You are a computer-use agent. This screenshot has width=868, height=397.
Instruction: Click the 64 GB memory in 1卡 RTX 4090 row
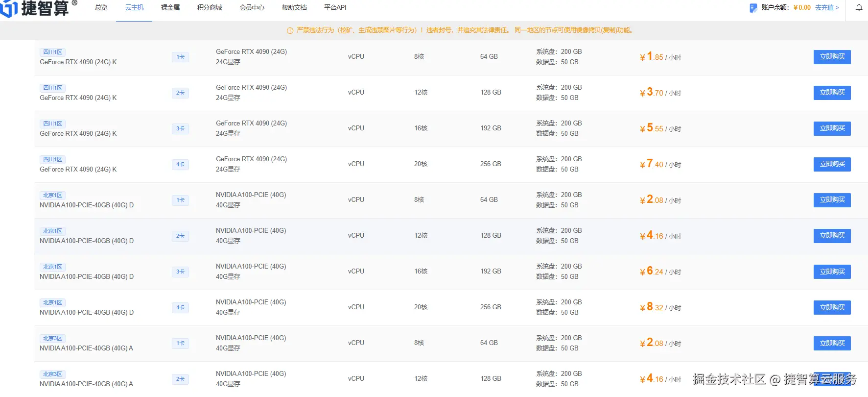click(x=489, y=56)
